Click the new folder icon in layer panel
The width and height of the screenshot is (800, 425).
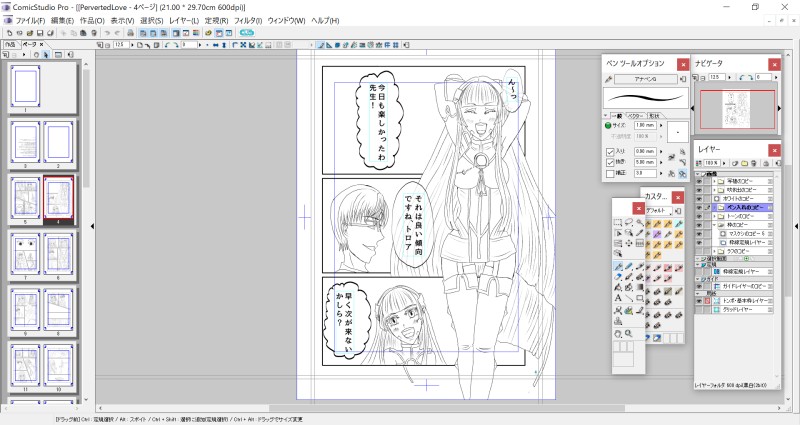pos(744,163)
